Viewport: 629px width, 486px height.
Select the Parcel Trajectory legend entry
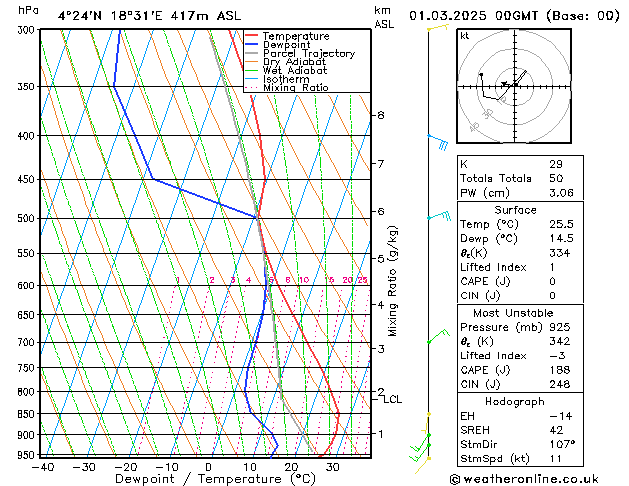(308, 54)
